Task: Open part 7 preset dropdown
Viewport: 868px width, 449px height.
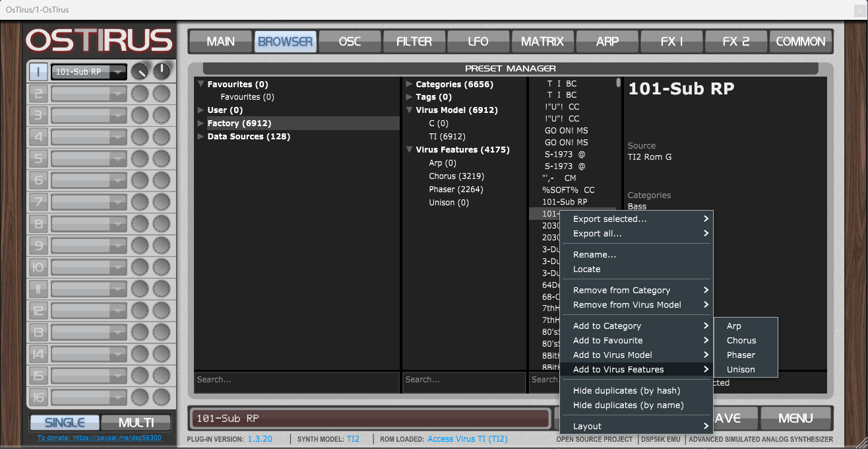Action: click(89, 202)
